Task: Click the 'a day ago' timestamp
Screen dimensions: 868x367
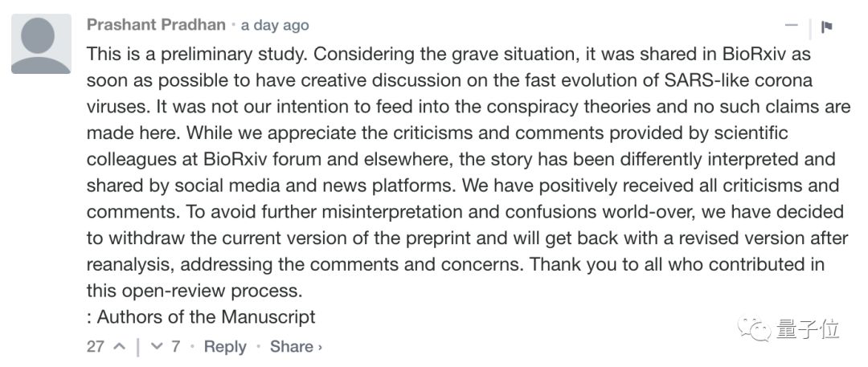Action: coord(275,26)
